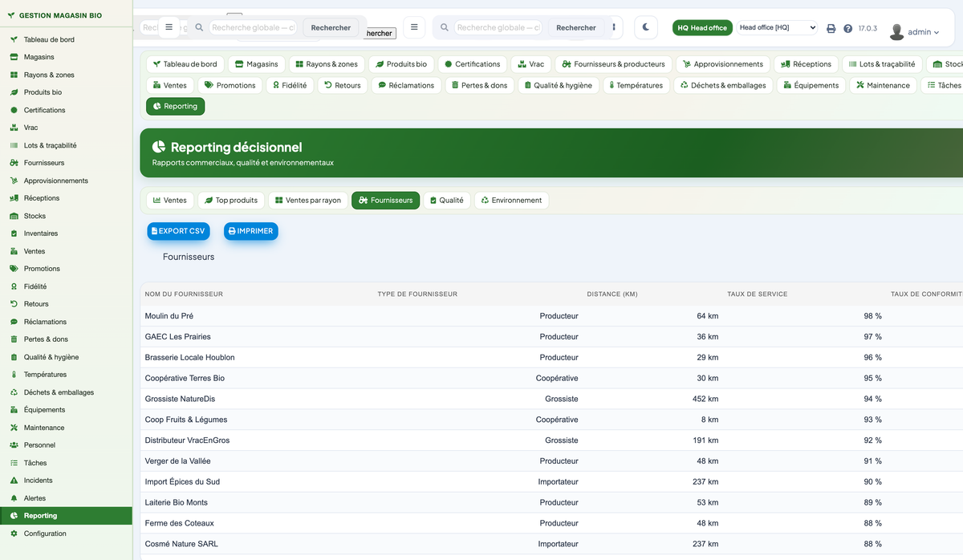Viewport: 963px width, 560px height.
Task: Select the Fournisseurs report tab
Action: click(385, 200)
